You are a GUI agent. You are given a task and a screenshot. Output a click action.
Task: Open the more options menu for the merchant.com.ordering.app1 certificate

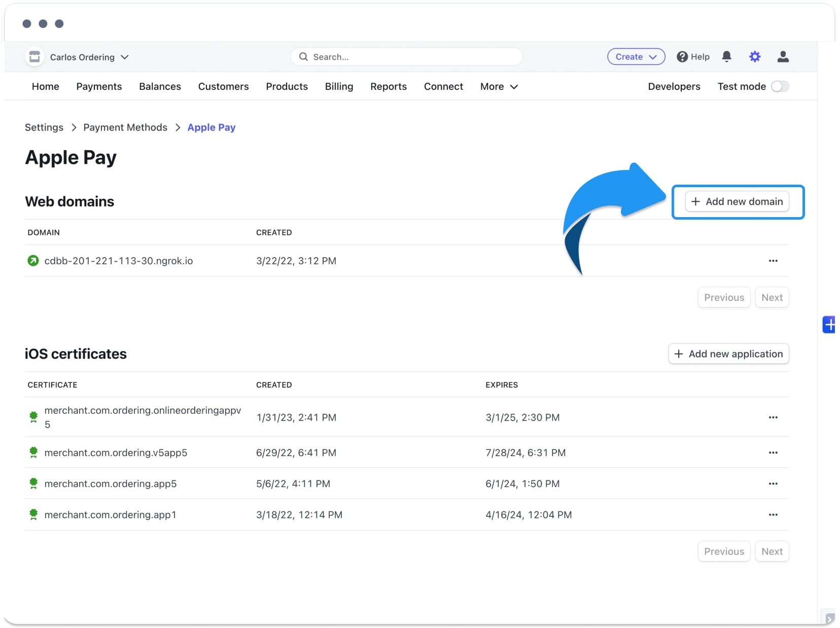tap(773, 515)
